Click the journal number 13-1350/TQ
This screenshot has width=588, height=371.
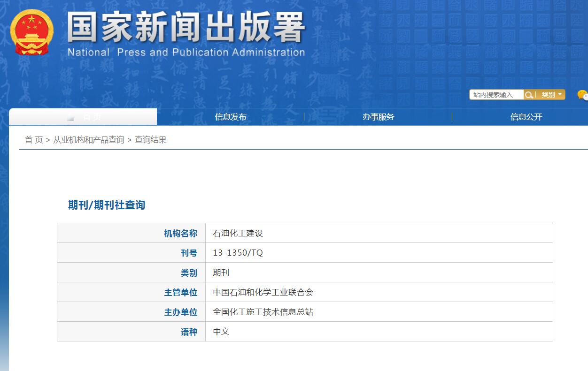click(x=237, y=252)
